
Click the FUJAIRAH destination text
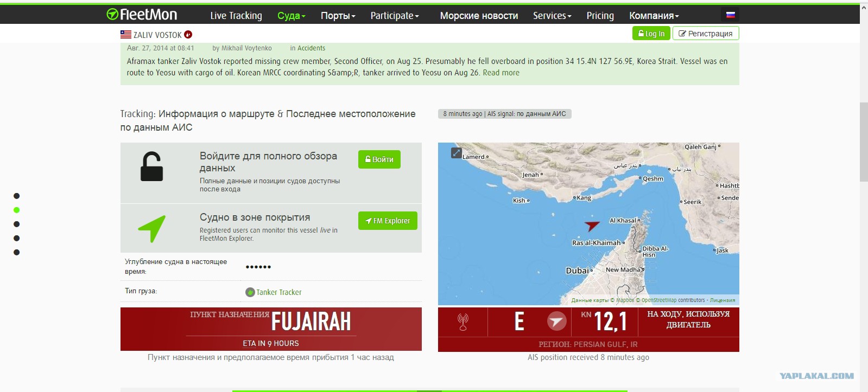[311, 321]
